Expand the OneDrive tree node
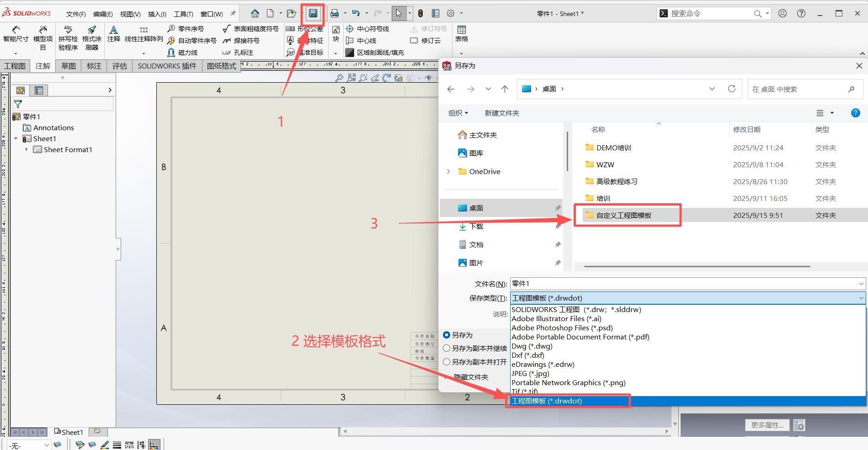The height and width of the screenshot is (450, 868). 448,171
